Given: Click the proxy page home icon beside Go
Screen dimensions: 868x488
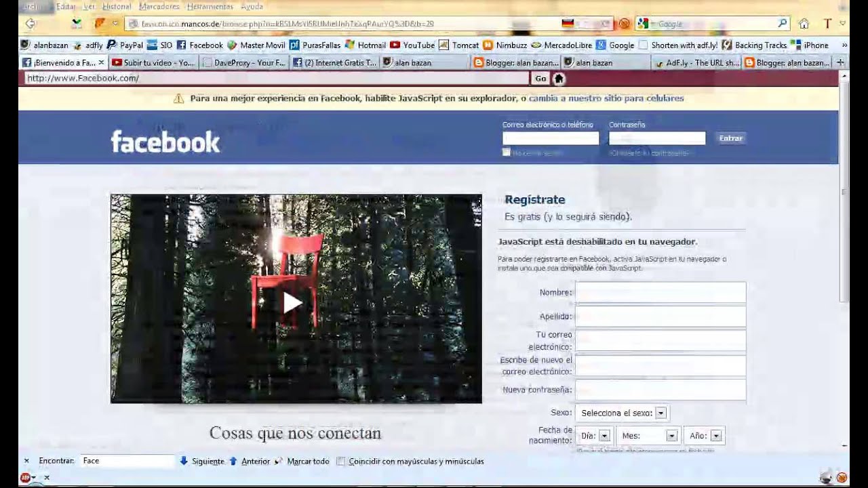Looking at the screenshot, I should tap(559, 79).
